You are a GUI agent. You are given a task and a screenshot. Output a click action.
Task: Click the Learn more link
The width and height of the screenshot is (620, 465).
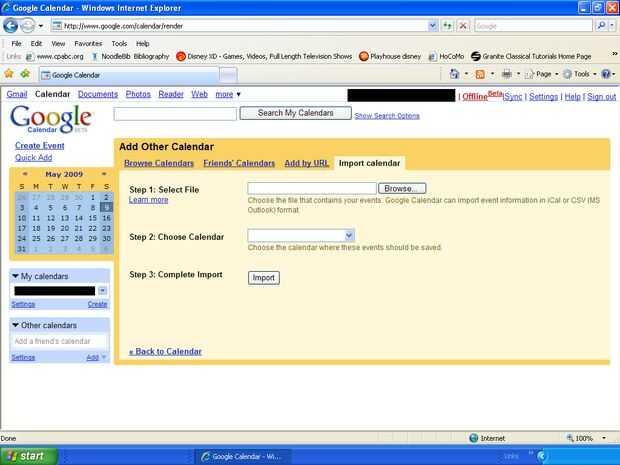pos(148,200)
